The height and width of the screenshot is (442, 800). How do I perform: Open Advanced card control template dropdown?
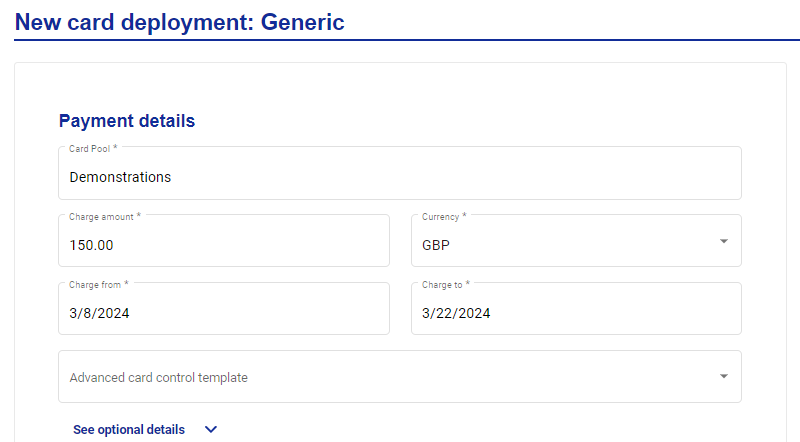coord(399,377)
